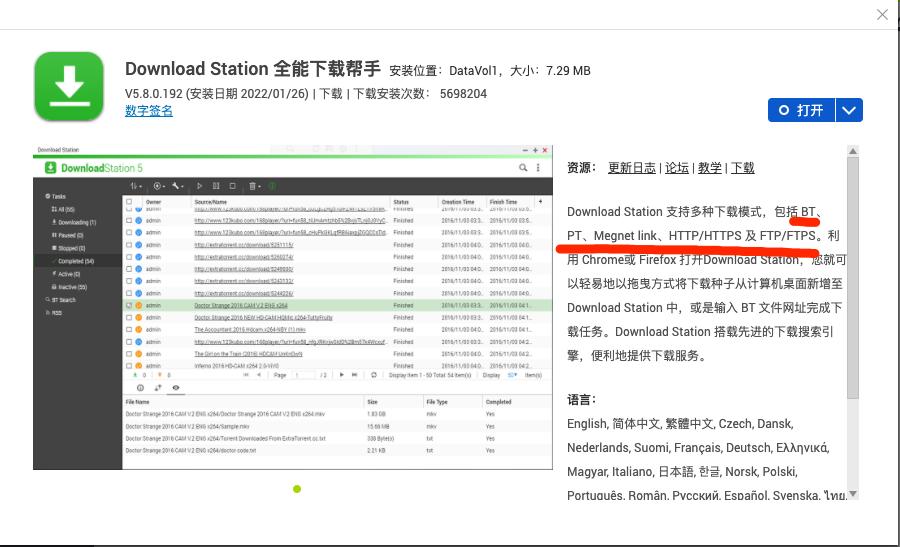This screenshot has width=900, height=547.
Task: Click the Download Station screenshot preview
Action: pyautogui.click(x=293, y=308)
